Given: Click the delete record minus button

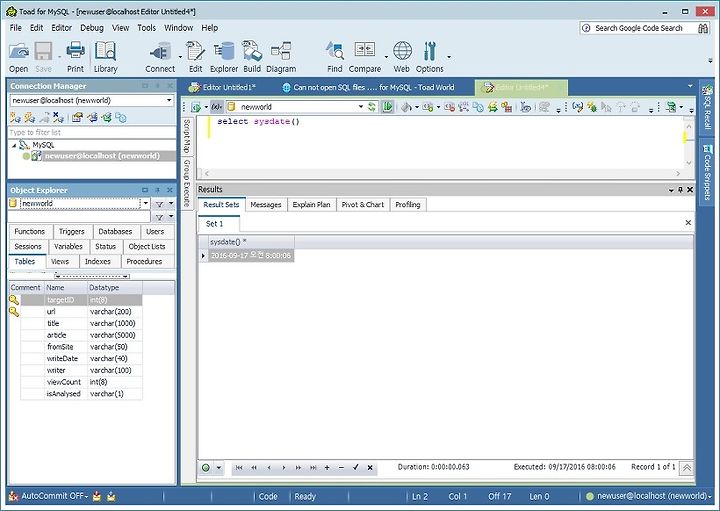Looking at the screenshot, I should (x=341, y=467).
